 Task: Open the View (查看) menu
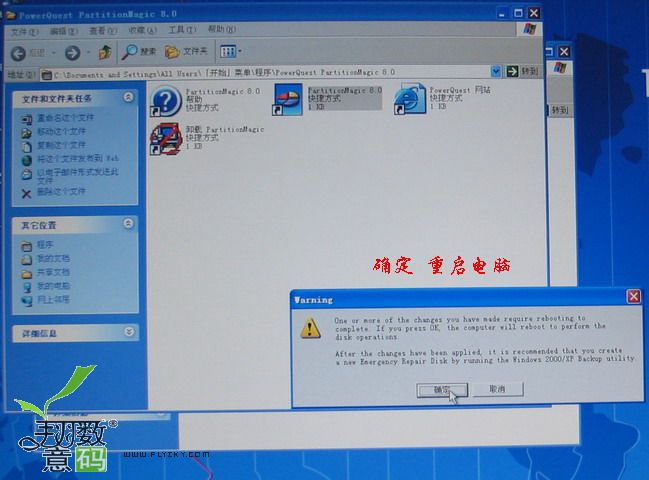(103, 31)
